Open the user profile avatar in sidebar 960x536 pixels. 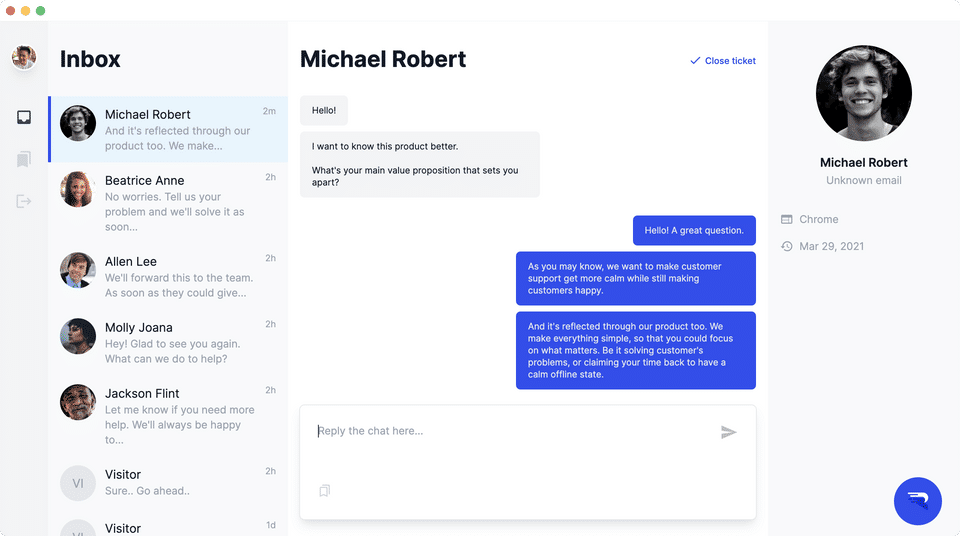coord(24,58)
